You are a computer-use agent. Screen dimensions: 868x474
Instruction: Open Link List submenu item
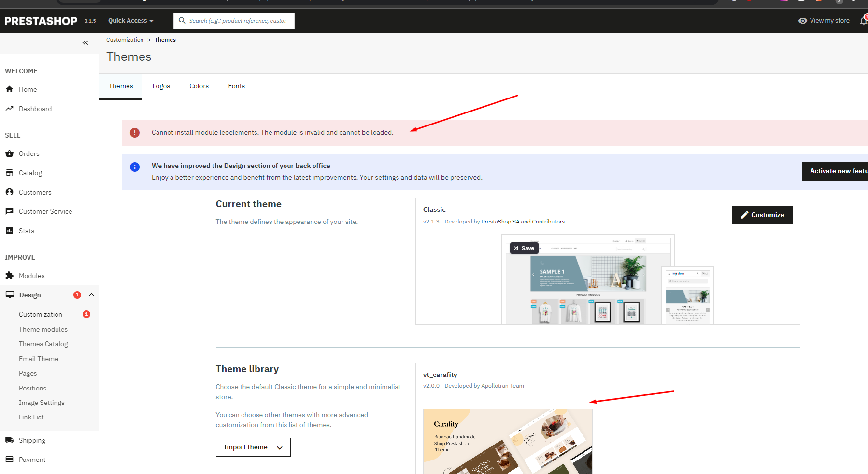pyautogui.click(x=31, y=417)
